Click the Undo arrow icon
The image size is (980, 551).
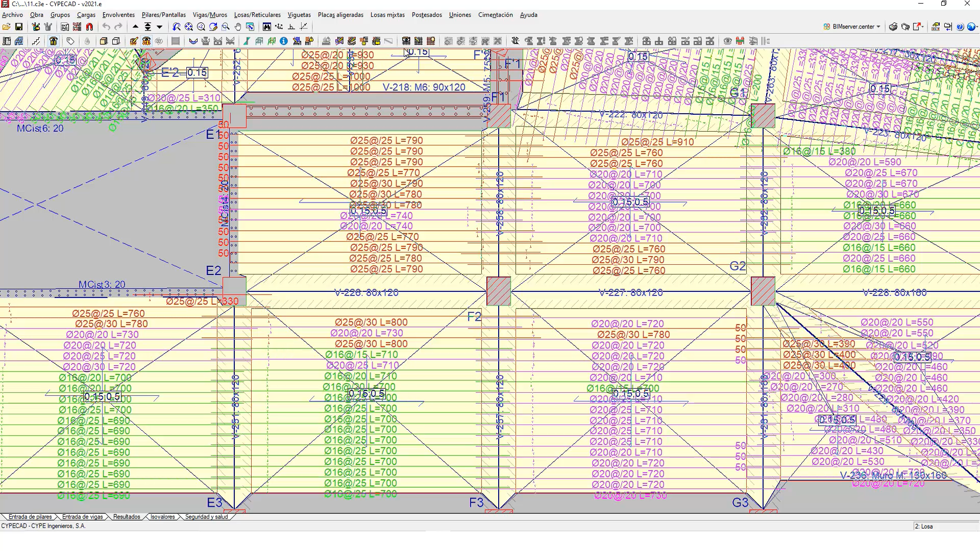[x=106, y=27]
